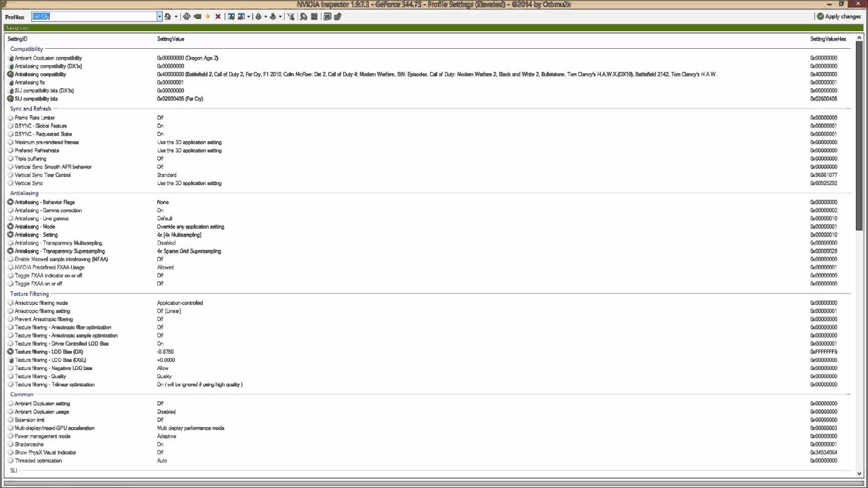Viewport: 868px width, 488px height.
Task: Click the Home global profile icon
Action: pyautogui.click(x=167, y=16)
